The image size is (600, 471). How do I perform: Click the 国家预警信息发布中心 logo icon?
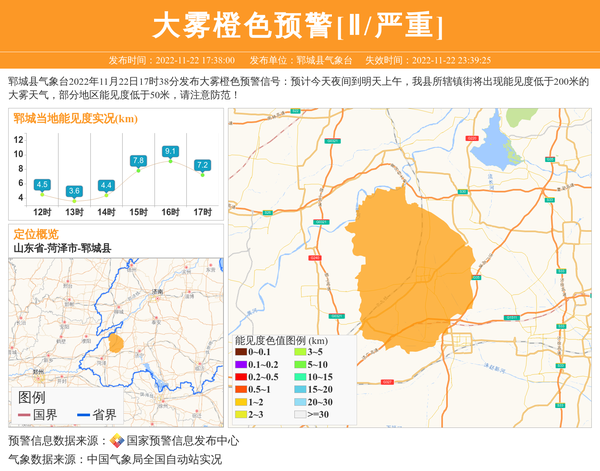(x=116, y=441)
